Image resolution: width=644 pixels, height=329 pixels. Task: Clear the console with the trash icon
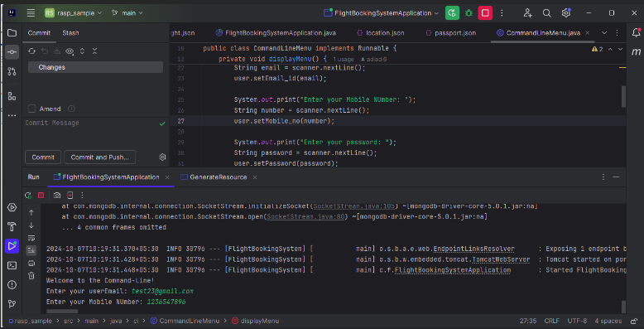click(31, 276)
